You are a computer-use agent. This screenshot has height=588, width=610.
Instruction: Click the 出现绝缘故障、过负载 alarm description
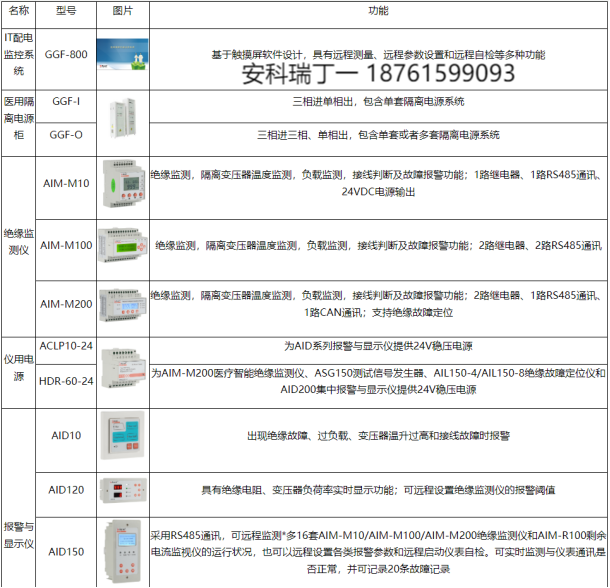pyautogui.click(x=379, y=435)
